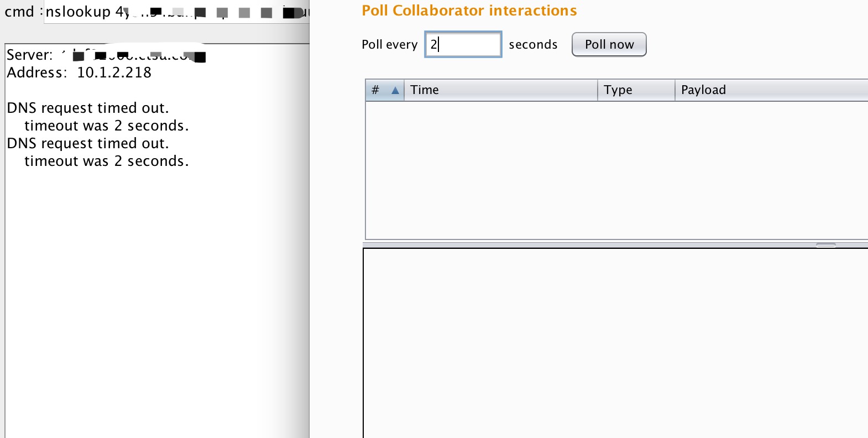Sort interactions by the Payload column header
The height and width of the screenshot is (438, 868).
[772, 90]
